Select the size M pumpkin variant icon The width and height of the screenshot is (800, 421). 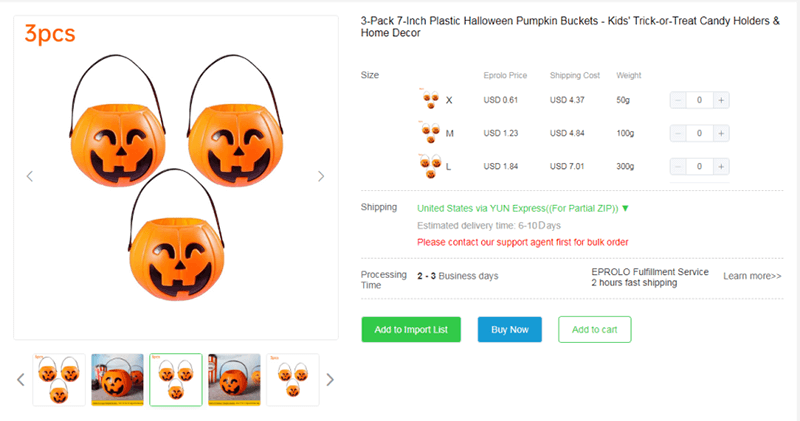[430, 132]
